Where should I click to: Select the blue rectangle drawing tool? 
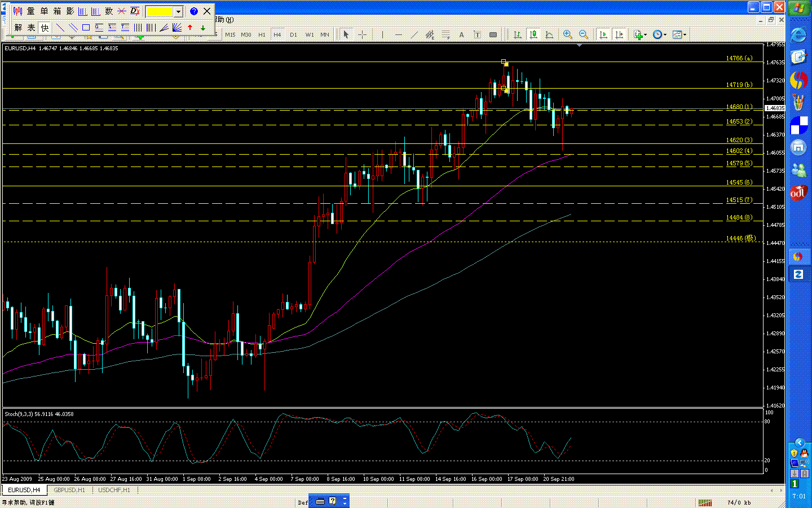click(86, 28)
